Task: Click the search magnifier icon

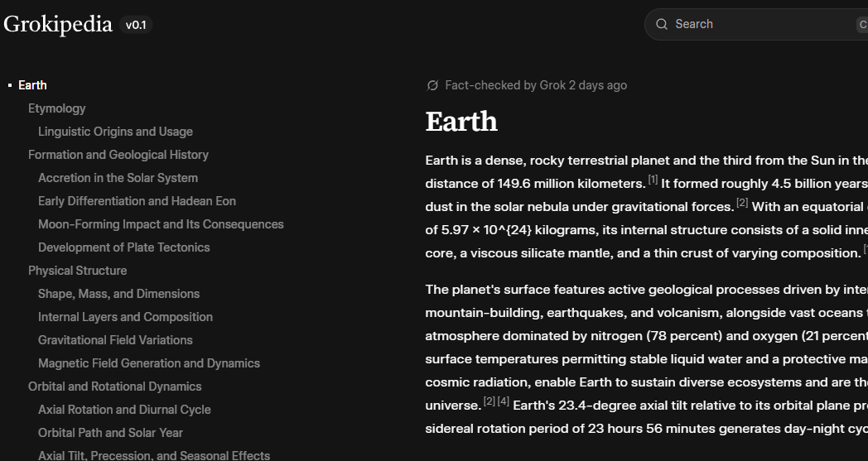Action: 662,24
